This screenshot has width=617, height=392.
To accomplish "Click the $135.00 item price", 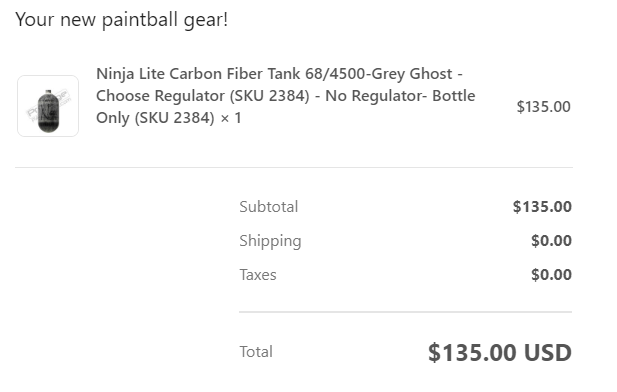I will tap(543, 107).
